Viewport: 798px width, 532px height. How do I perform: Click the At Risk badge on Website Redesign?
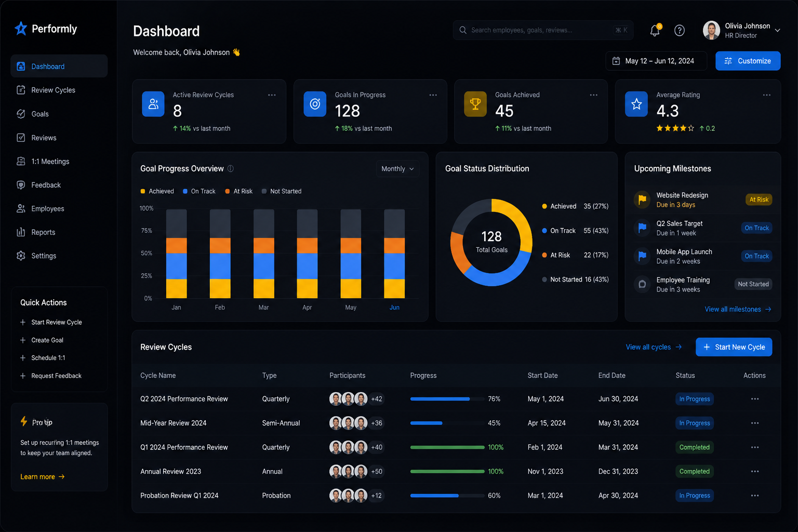[x=759, y=199]
